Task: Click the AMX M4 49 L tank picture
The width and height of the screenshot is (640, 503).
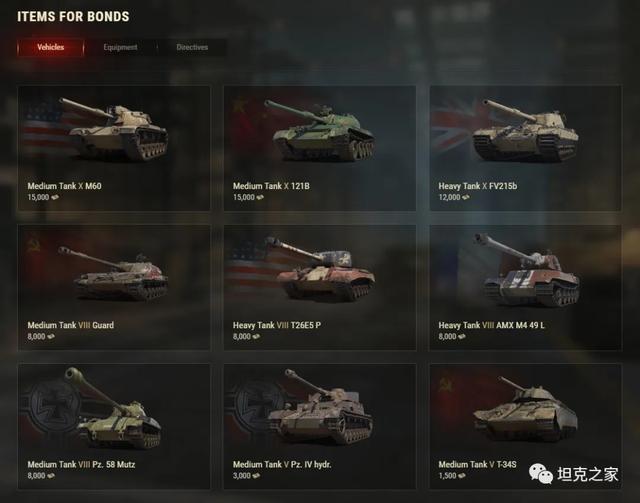Action: (527, 269)
